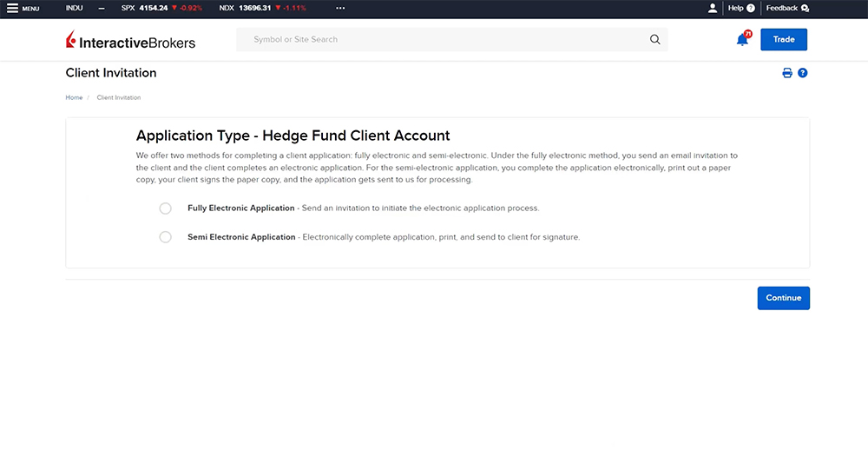Click the INDU ticker in top bar

(x=75, y=8)
